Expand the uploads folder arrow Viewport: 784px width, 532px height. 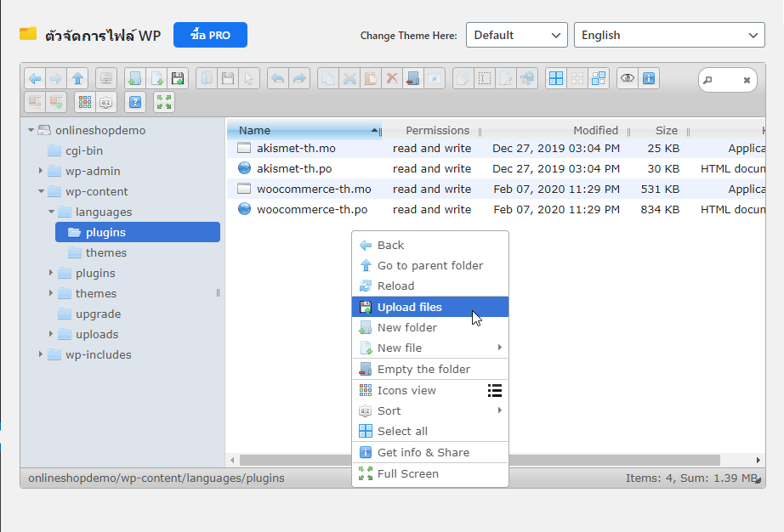(50, 334)
